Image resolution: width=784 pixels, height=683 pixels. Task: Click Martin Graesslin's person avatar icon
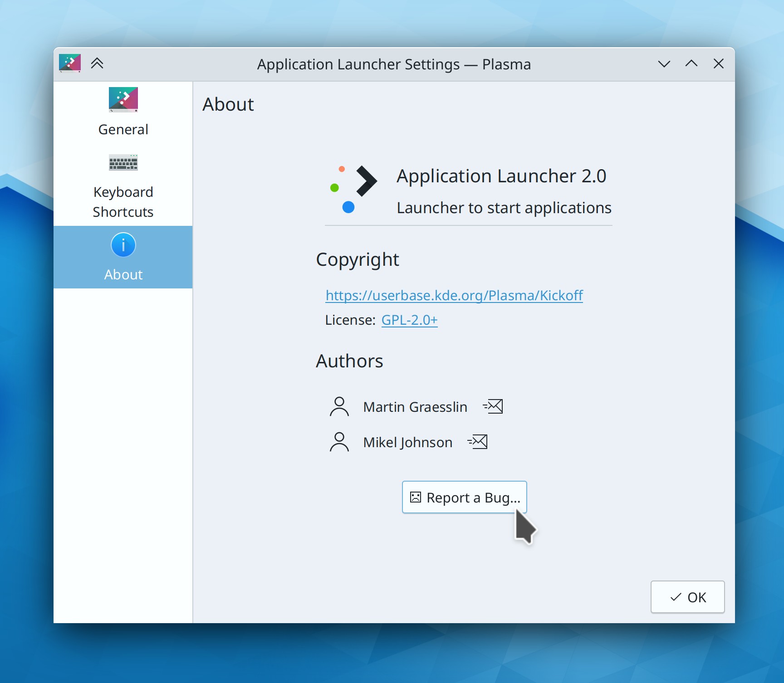(x=339, y=406)
